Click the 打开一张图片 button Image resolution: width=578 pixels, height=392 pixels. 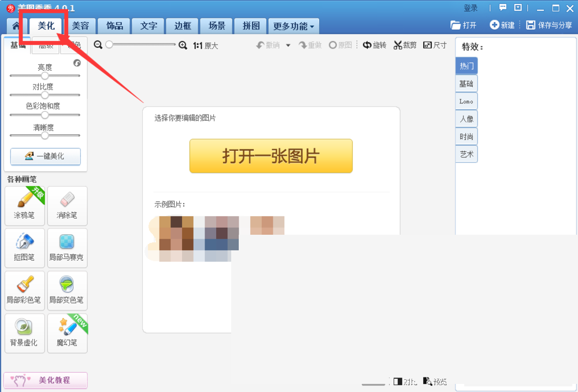click(271, 156)
